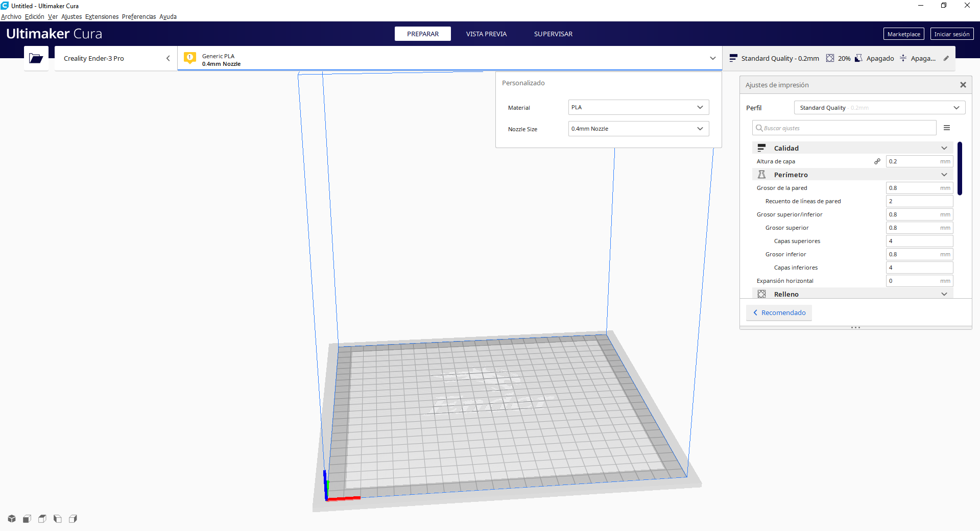Edit the Grosor de la pared value
The image size is (980, 531).
pos(919,188)
